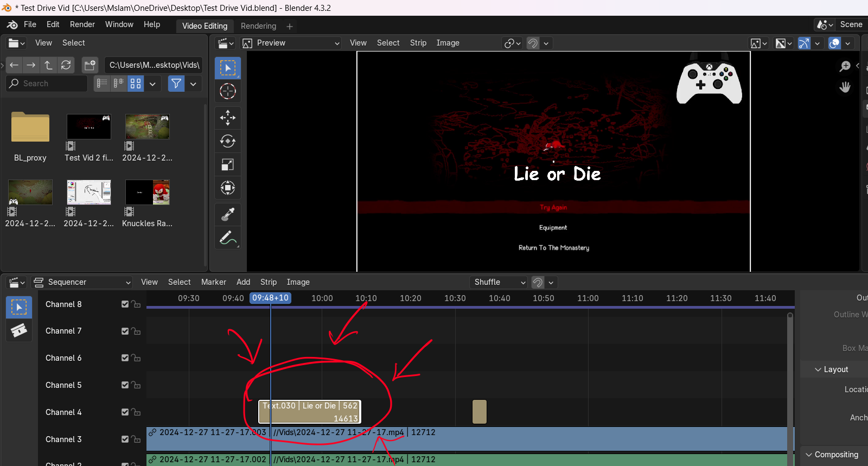Select the combined Transform tool
This screenshot has height=466, width=868.
[228, 188]
